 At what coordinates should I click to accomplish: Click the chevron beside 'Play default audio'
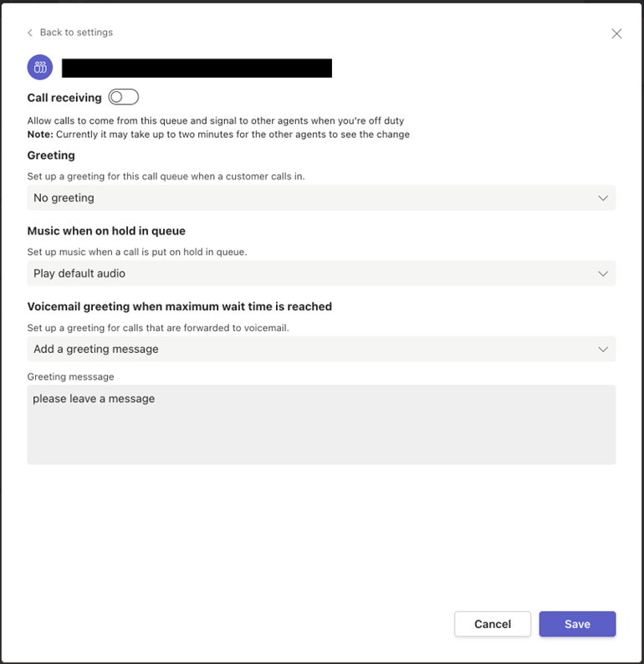[x=603, y=273]
